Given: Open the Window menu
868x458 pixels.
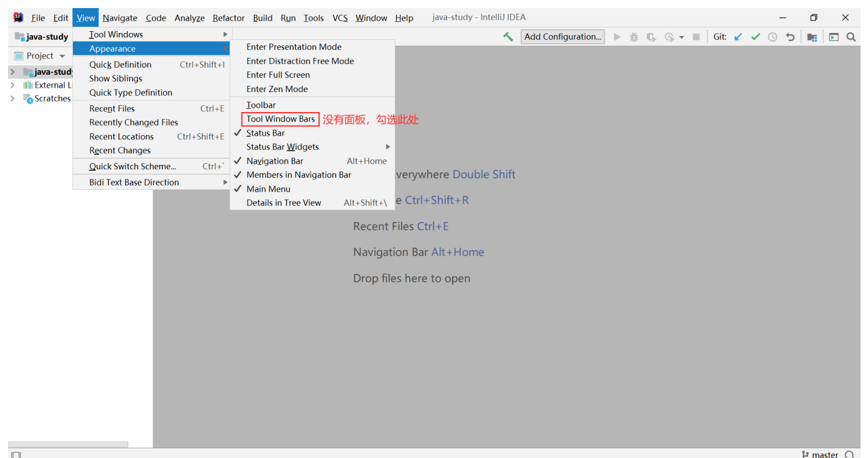Looking at the screenshot, I should click(x=371, y=18).
